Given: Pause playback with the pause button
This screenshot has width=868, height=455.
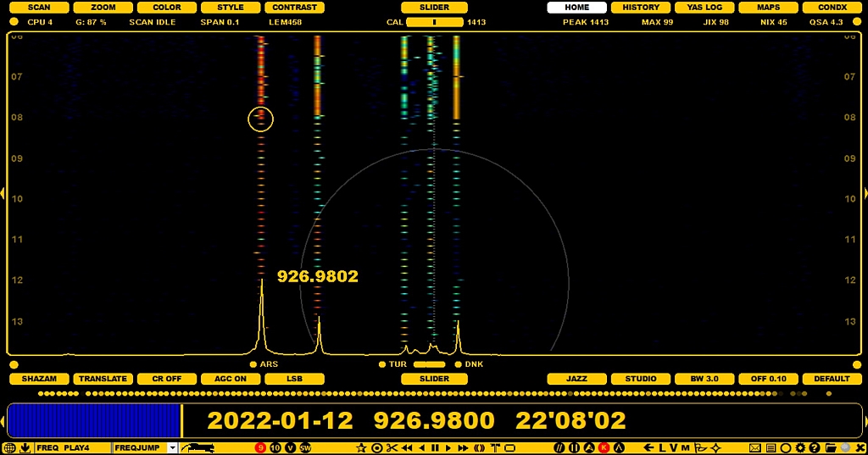Looking at the screenshot, I should click(x=435, y=447).
